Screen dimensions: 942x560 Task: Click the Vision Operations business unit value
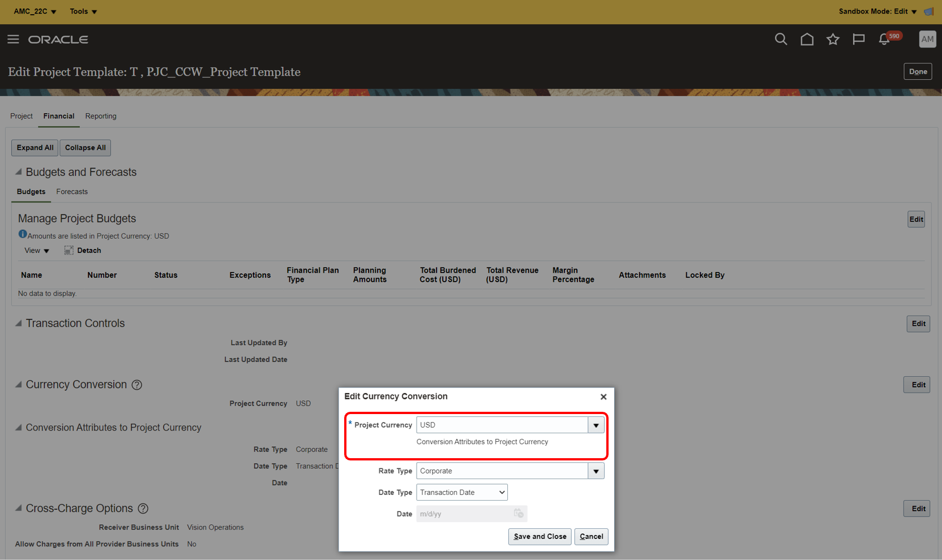(215, 527)
